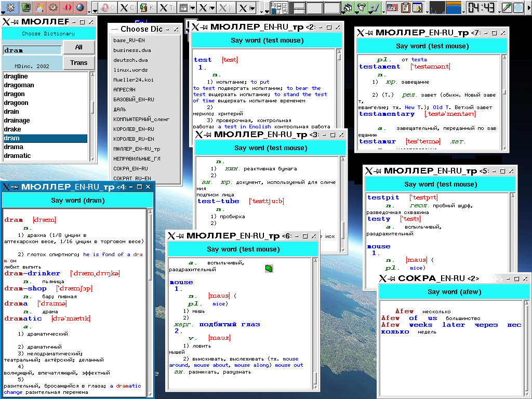
Task: Switch to virtual desktop one in the pager
Action: [x=280, y=7]
